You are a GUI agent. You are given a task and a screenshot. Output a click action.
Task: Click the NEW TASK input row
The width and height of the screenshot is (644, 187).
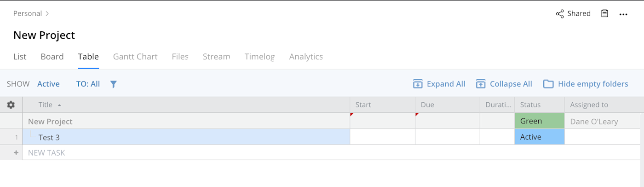(x=184, y=152)
